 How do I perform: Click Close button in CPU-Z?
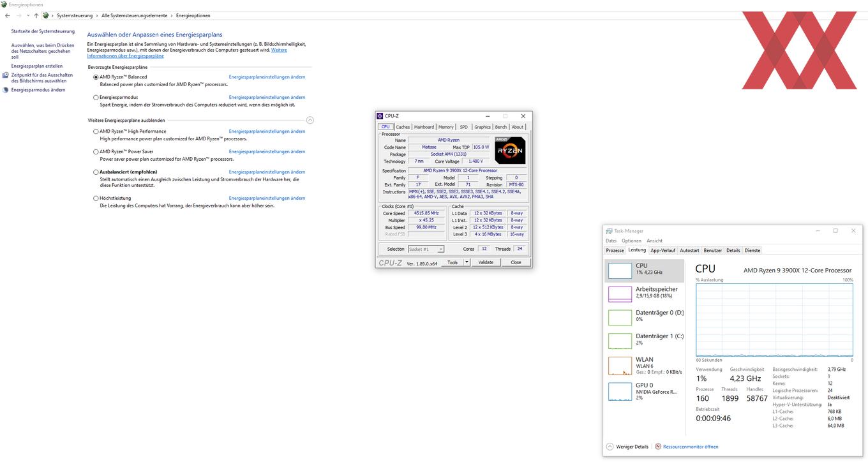[516, 262]
